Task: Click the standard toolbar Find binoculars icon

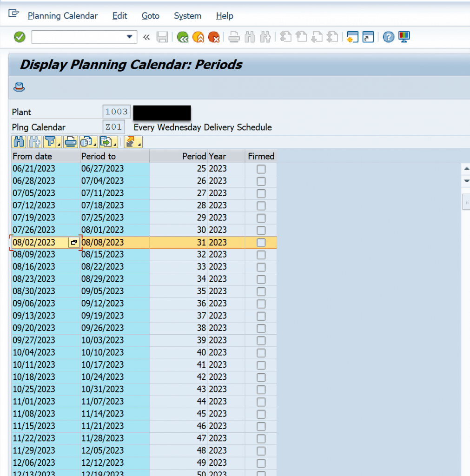Action: (250, 37)
